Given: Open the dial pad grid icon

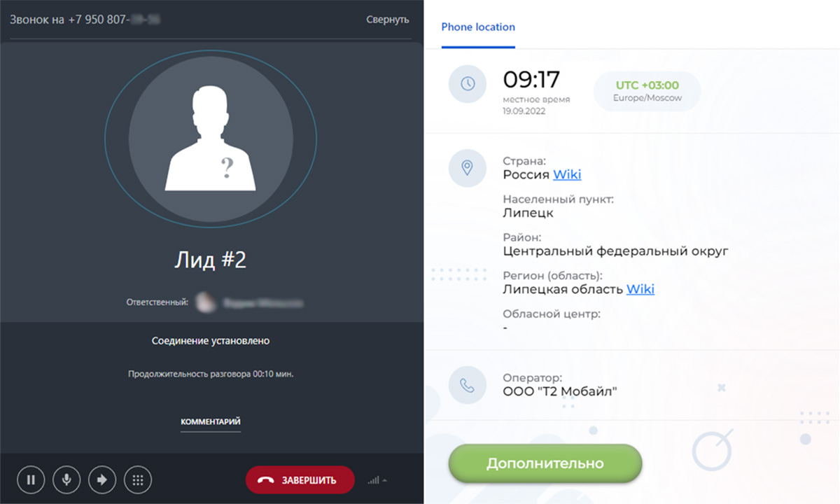Looking at the screenshot, I should click(138, 480).
